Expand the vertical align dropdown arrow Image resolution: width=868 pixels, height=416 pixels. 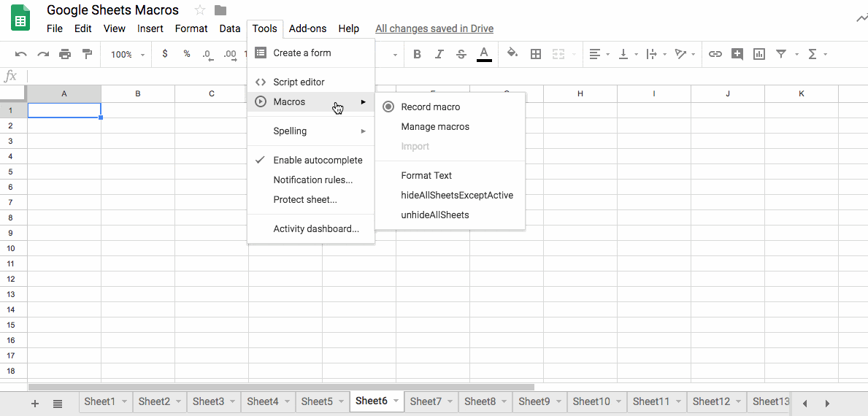637,55
